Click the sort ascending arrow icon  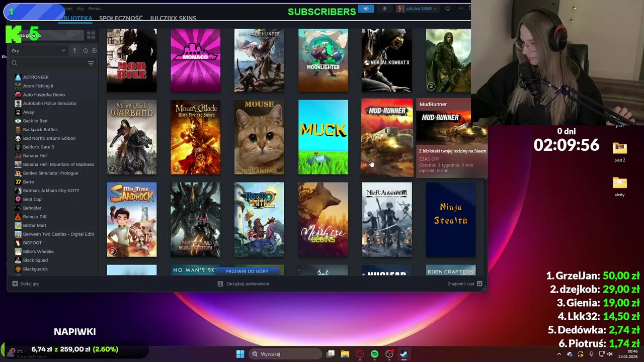pos(74,50)
